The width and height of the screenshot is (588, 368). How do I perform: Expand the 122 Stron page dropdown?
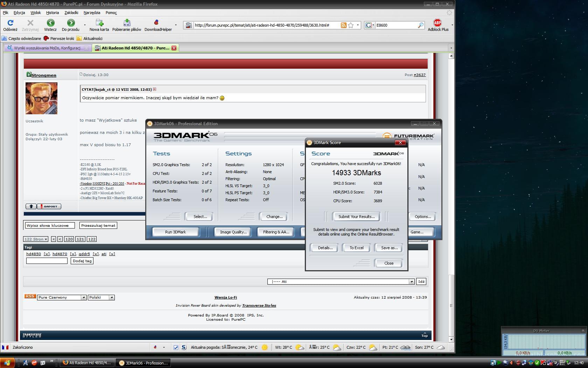36,239
